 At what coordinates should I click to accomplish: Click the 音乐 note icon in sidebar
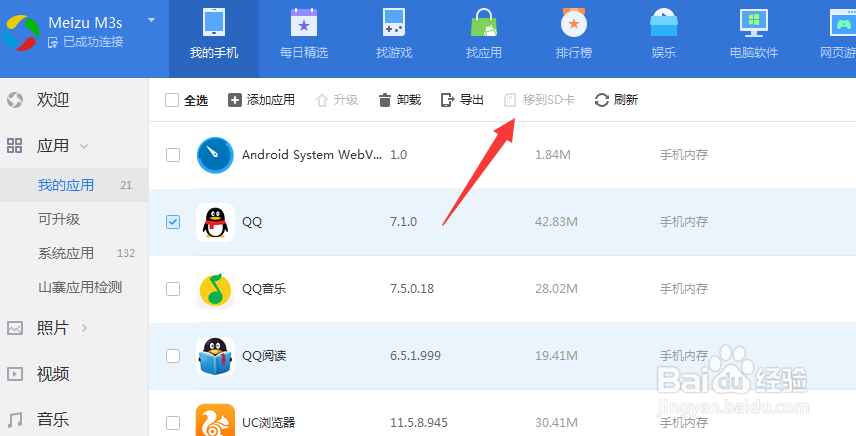tap(15, 420)
